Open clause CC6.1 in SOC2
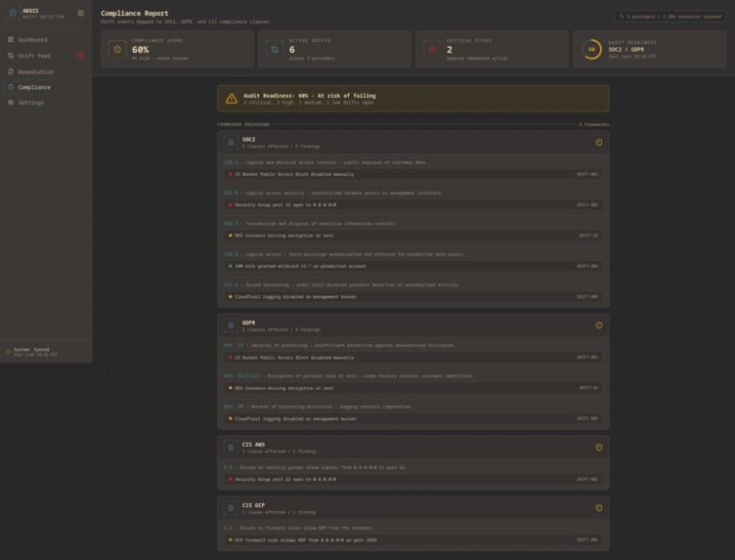Screen dimensions: 735x560 pos(231,162)
